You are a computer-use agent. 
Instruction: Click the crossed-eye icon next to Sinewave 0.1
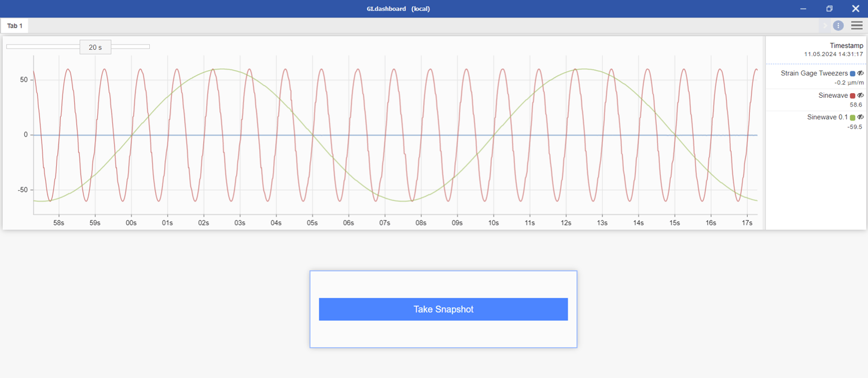point(861,117)
